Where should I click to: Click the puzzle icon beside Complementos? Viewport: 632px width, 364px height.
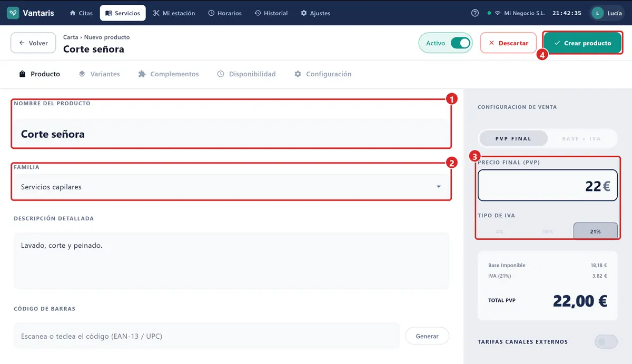pos(142,74)
